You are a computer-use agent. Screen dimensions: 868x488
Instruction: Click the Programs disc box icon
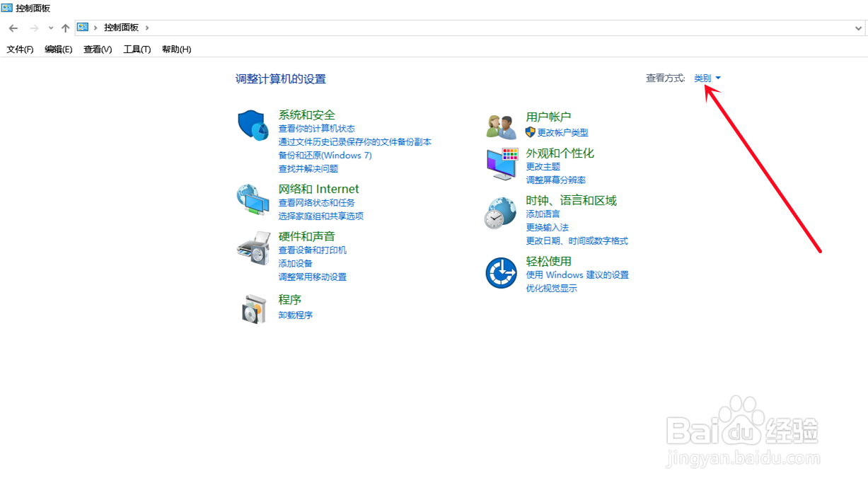click(x=253, y=309)
